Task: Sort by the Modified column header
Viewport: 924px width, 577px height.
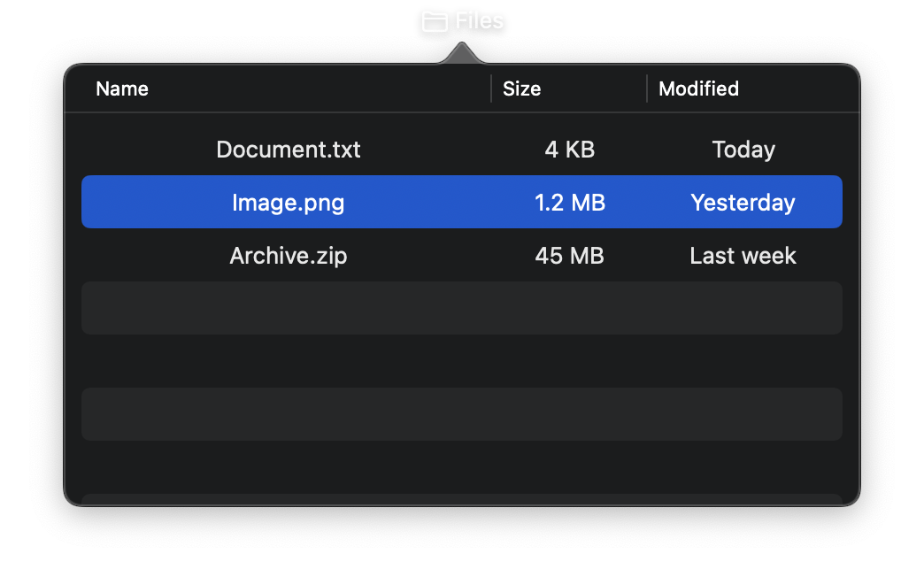Action: pyautogui.click(x=698, y=89)
